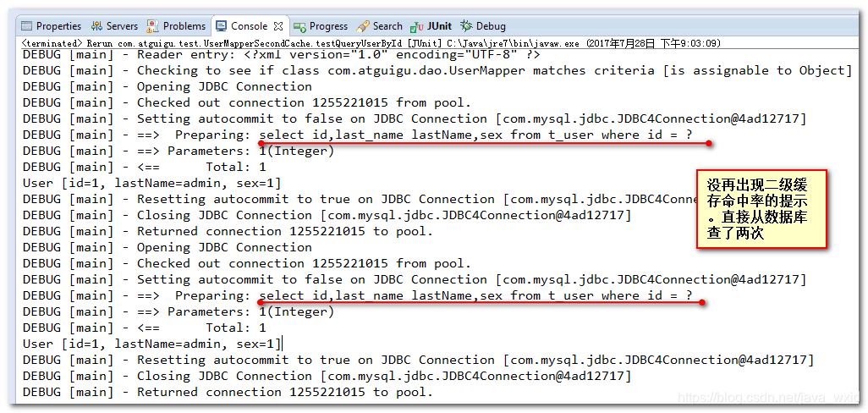Close the Console tab with its X
The image size is (868, 413).
[x=278, y=26]
